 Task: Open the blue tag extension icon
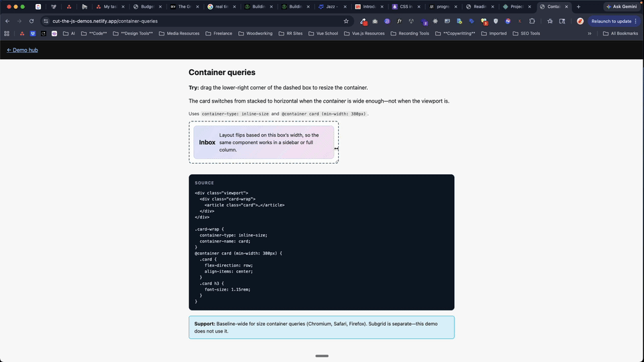pos(472,21)
